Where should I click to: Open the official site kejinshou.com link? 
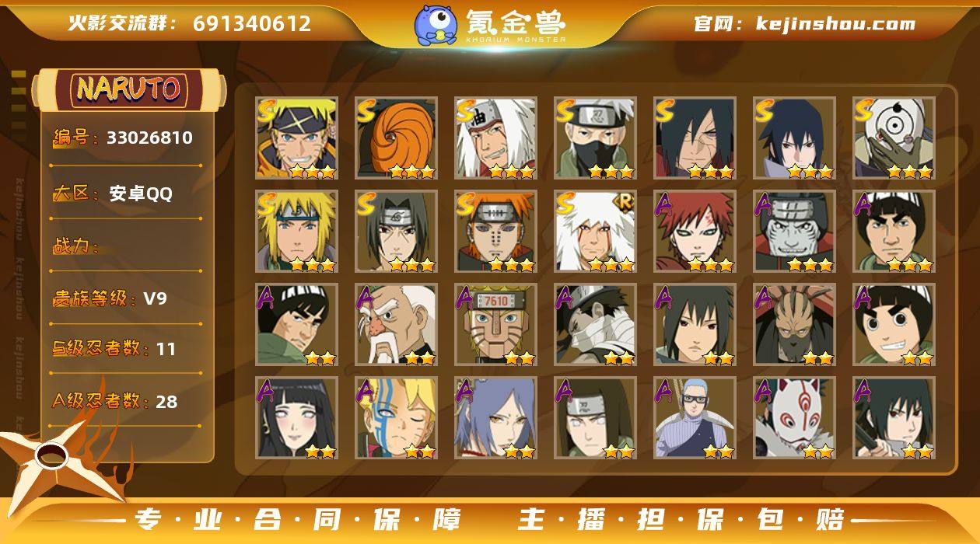tap(804, 23)
